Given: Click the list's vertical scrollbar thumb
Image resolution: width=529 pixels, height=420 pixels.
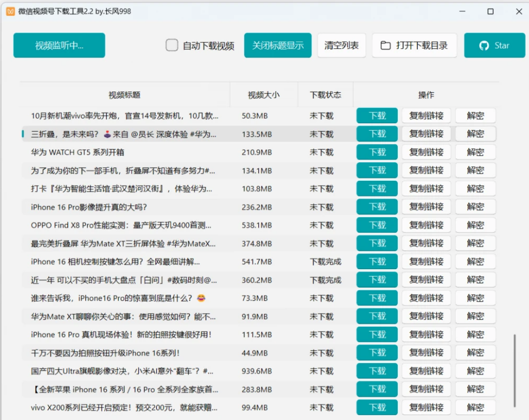Looking at the screenshot, I should 514,371.
